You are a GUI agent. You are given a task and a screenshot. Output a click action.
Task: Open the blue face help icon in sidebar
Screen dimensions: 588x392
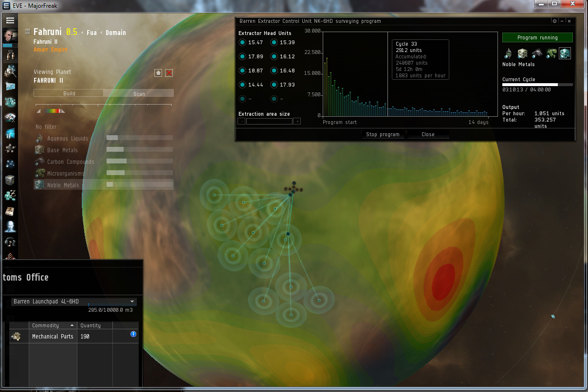point(10,227)
